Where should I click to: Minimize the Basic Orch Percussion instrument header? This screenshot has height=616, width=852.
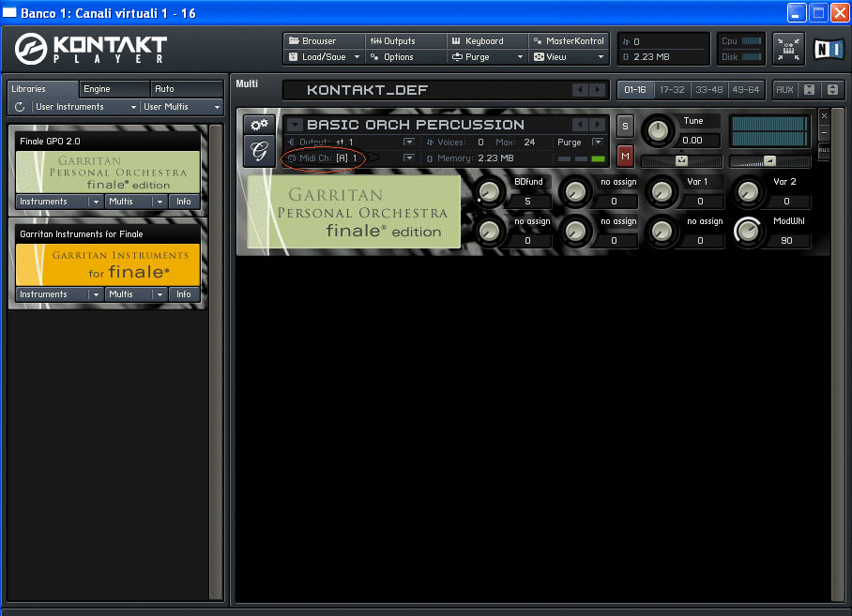coord(824,132)
